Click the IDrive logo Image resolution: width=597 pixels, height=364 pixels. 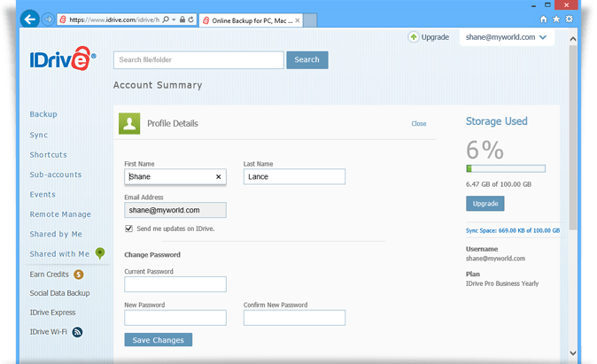[x=63, y=58]
